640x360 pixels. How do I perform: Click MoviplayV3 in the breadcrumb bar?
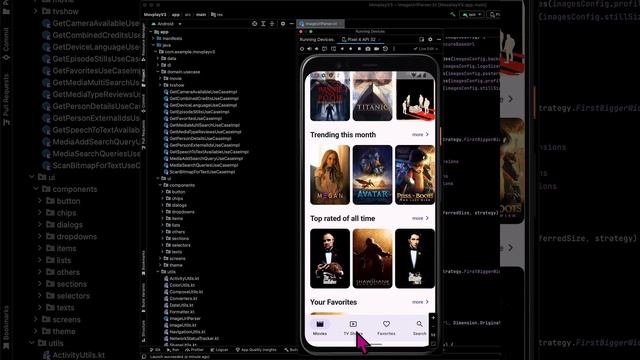coord(155,14)
